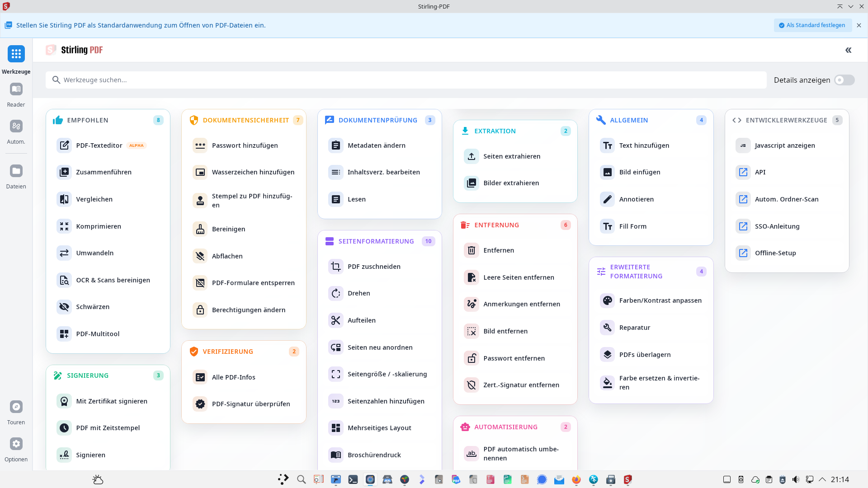This screenshot has height=488, width=868.
Task: Open the Passwort entfernen unlock icon
Action: coord(471,358)
